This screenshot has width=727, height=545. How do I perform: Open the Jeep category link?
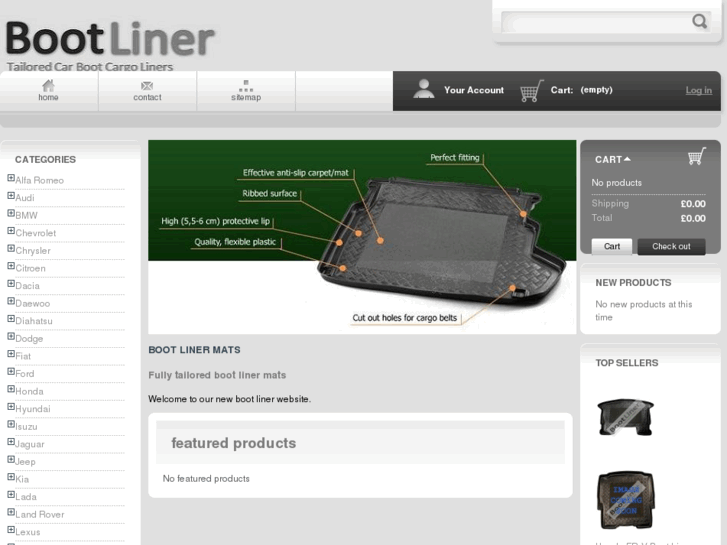25,462
